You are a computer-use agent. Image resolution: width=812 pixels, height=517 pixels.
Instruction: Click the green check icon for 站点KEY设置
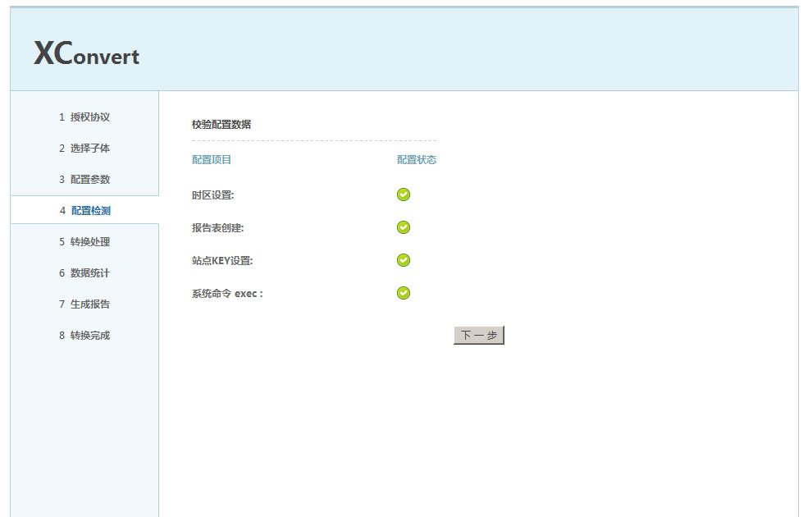(x=404, y=260)
